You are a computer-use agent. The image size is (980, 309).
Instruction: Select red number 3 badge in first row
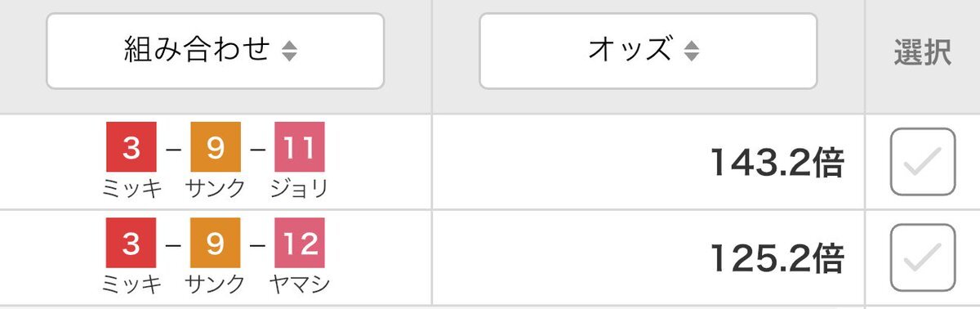[131, 148]
